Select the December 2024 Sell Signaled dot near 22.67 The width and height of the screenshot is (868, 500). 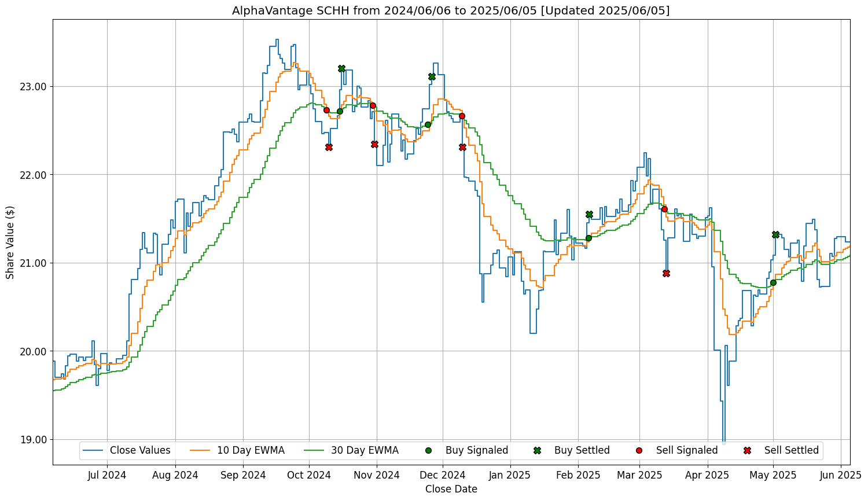click(x=462, y=116)
